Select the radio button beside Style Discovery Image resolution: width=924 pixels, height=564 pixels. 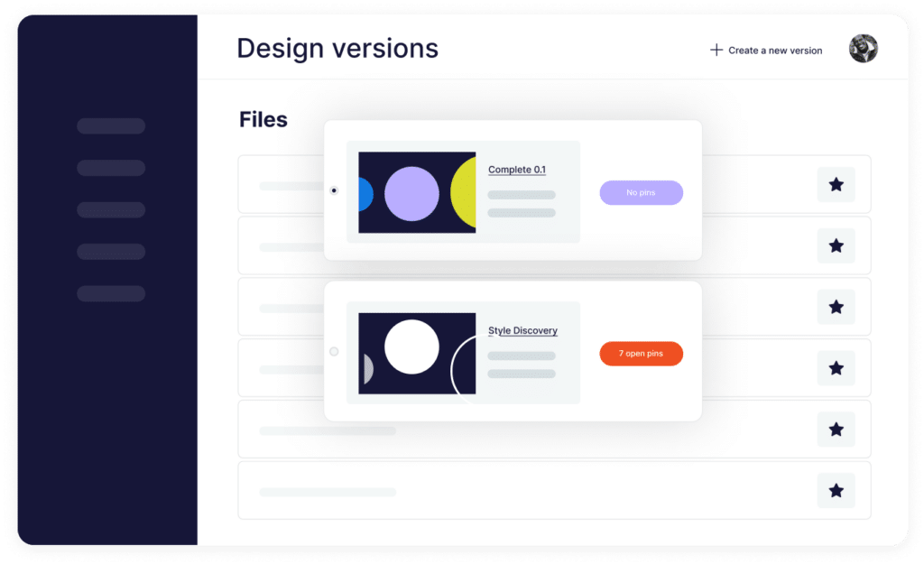click(334, 351)
